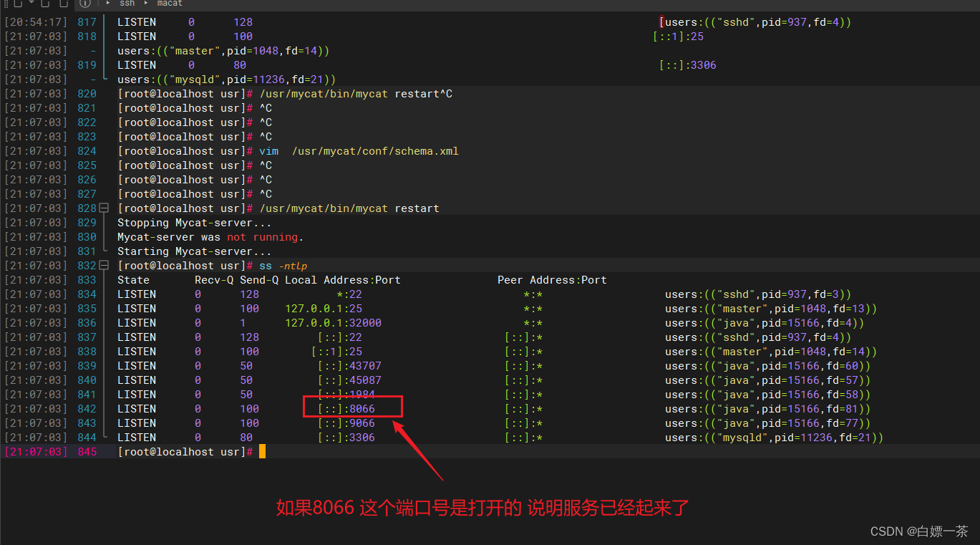980x545 pixels.
Task: Select the 'macat' breadcrumb item
Action: click(x=170, y=4)
